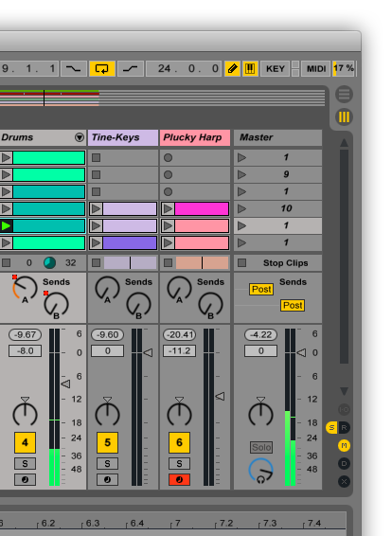Viewport: 392px width, 536px height.
Task: Click Plucky Harp volume field -11.2
Action: [179, 351]
